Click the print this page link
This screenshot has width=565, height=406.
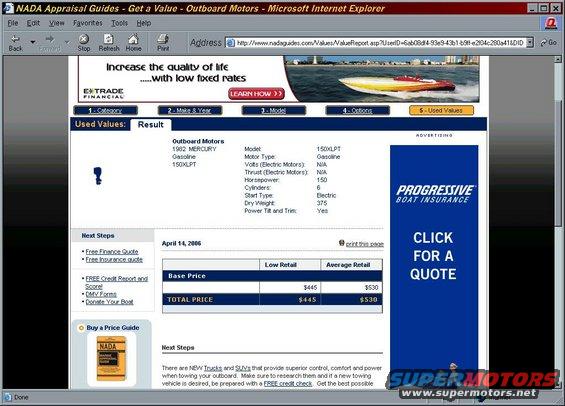365,244
